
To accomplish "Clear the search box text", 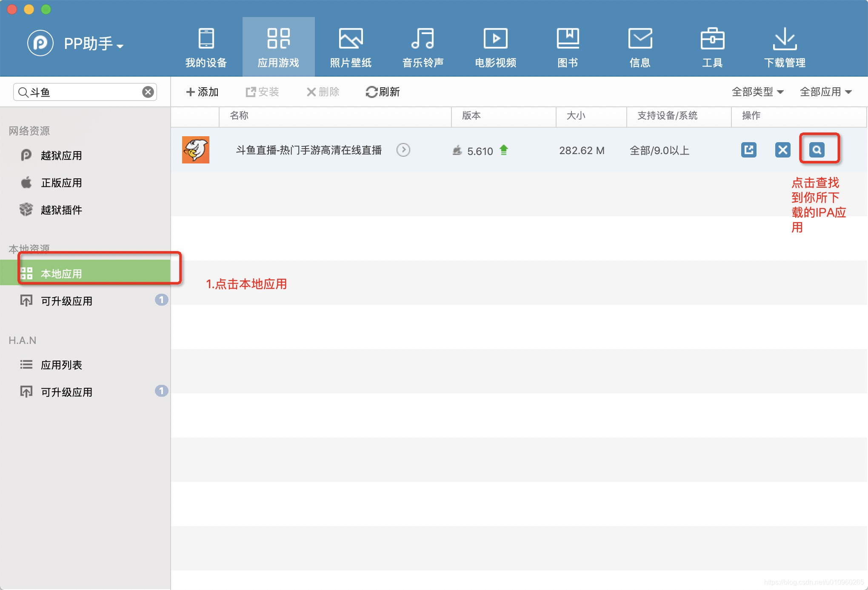I will (x=148, y=92).
